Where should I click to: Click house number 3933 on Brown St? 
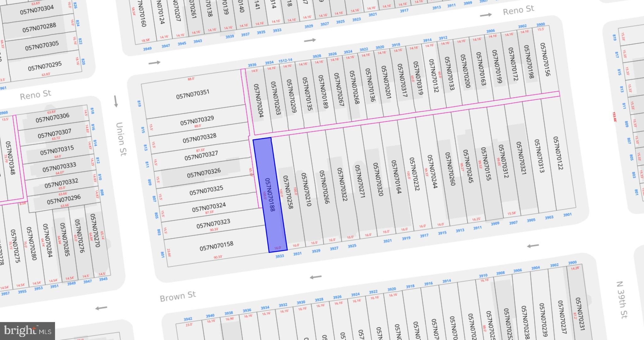pos(280,256)
